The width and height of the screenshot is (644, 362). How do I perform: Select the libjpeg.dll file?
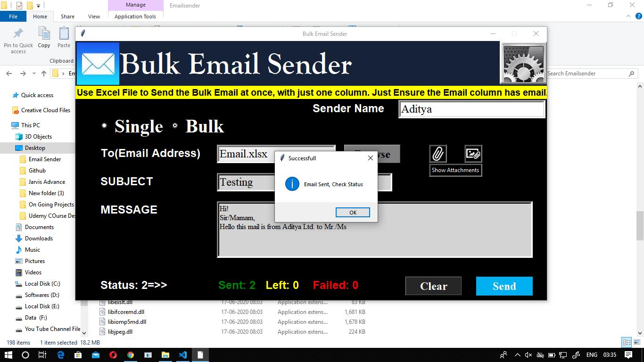coord(120,332)
